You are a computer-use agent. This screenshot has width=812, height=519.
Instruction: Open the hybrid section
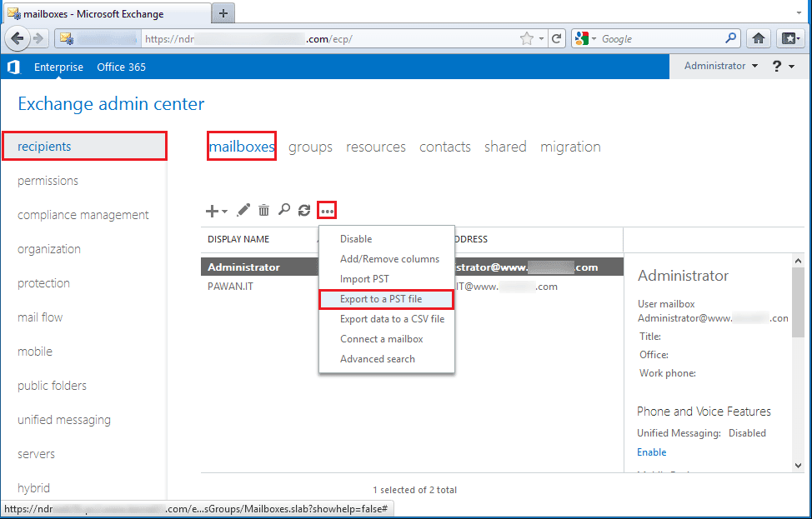point(33,488)
